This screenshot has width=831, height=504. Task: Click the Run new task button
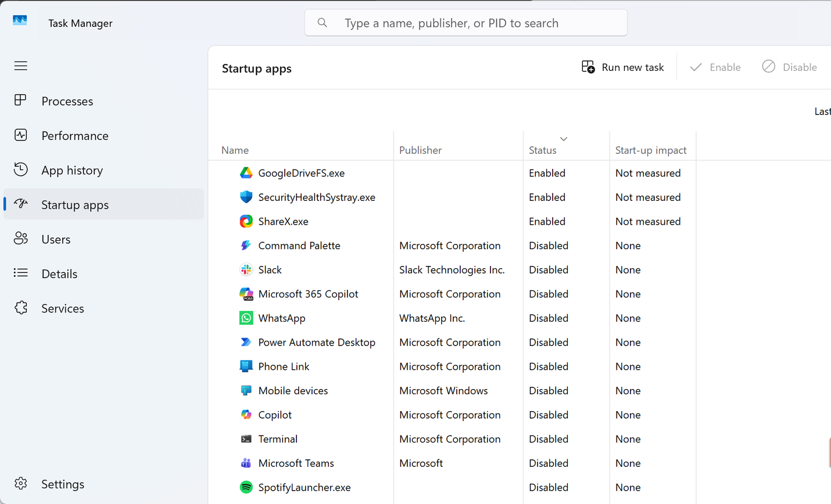623,67
